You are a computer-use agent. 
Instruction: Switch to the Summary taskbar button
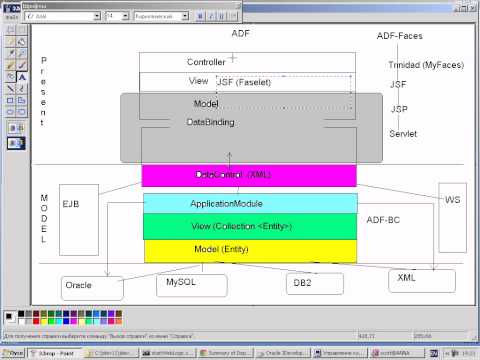[x=225, y=353]
